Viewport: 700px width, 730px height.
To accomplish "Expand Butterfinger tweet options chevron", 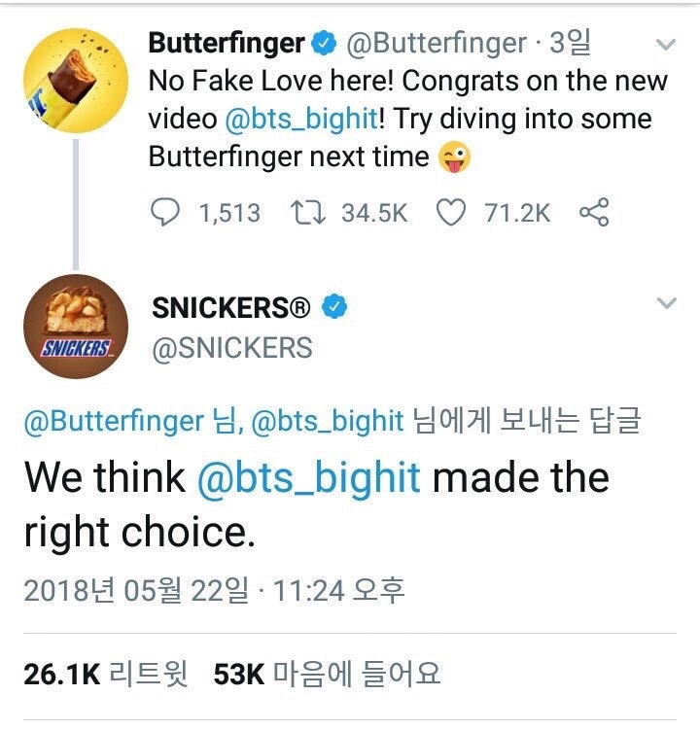I will (666, 45).
